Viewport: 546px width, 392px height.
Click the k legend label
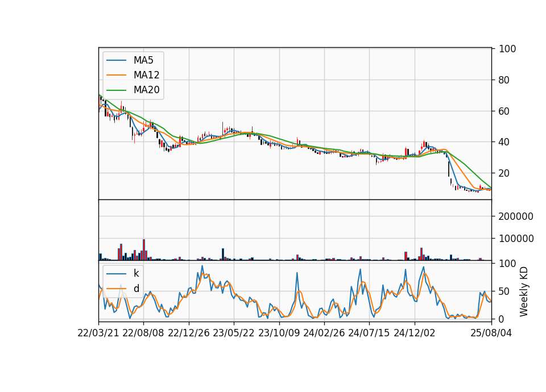click(136, 273)
